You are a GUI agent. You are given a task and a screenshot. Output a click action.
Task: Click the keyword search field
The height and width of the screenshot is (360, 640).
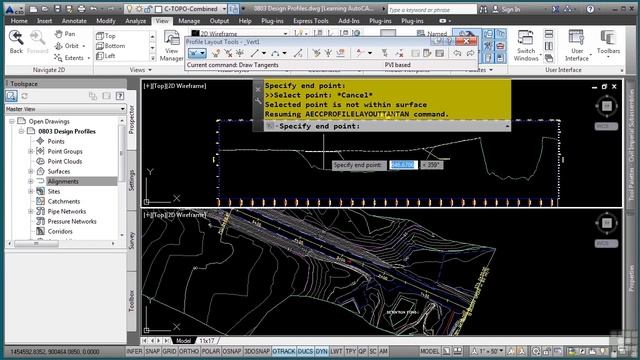click(432, 9)
